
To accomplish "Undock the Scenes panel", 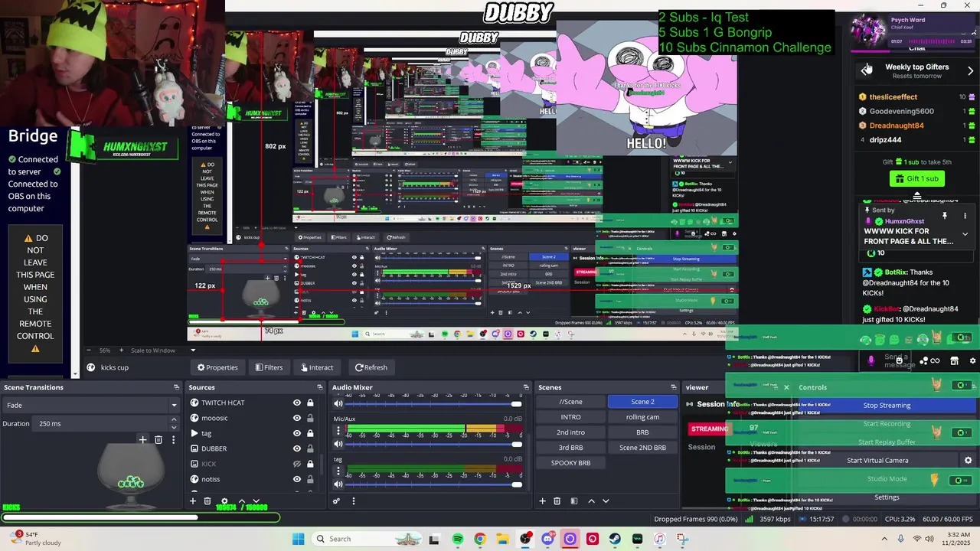I will tap(674, 387).
